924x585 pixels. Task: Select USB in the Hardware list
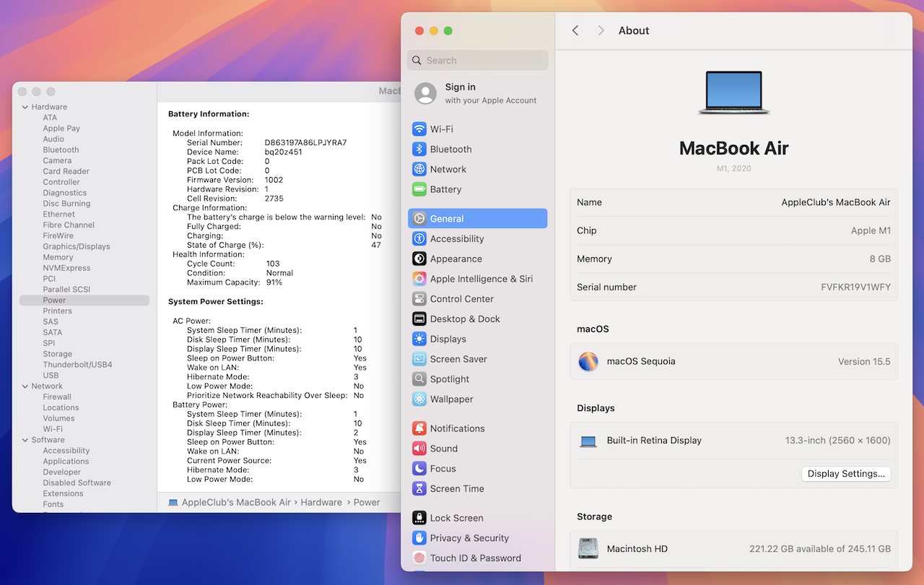click(x=51, y=376)
